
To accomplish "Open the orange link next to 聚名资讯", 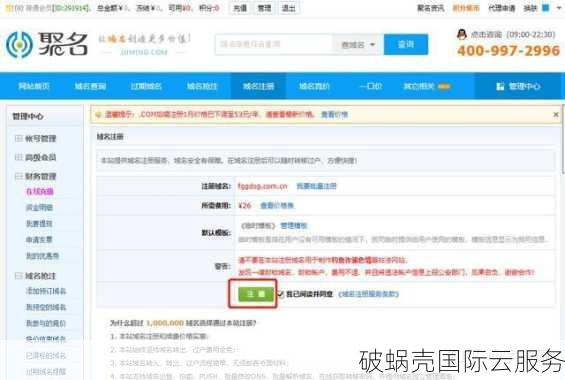I will click(466, 8).
